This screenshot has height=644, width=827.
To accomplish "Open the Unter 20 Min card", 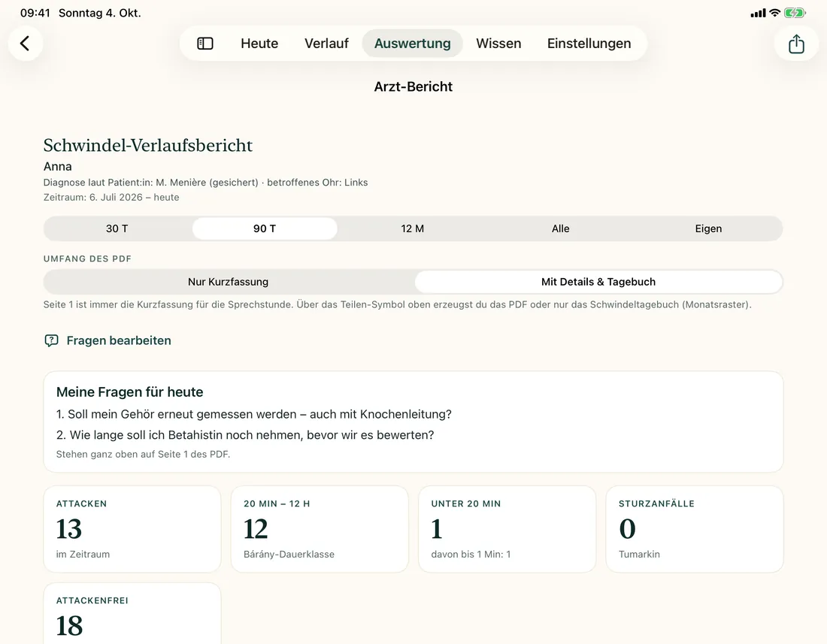I will click(x=507, y=529).
